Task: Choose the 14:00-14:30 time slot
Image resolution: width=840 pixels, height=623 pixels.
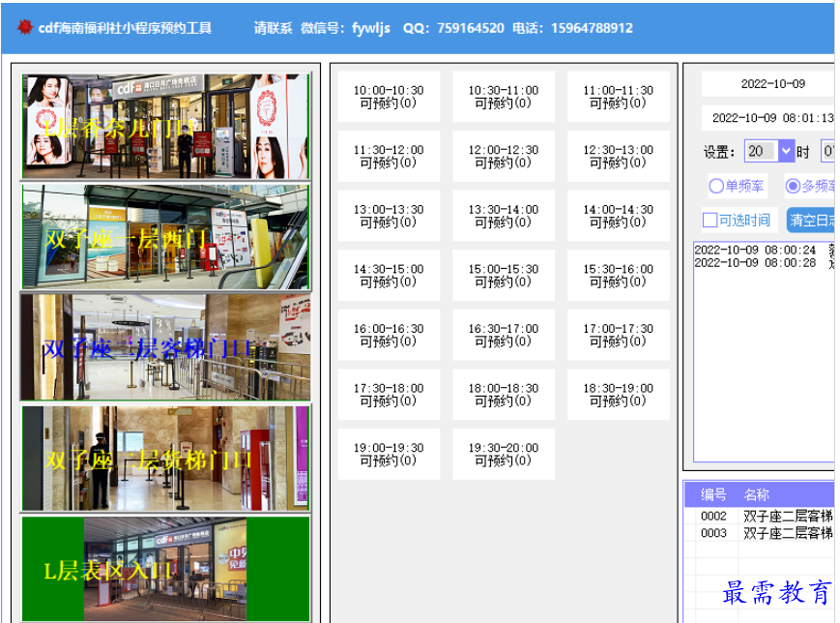Action: click(x=619, y=216)
